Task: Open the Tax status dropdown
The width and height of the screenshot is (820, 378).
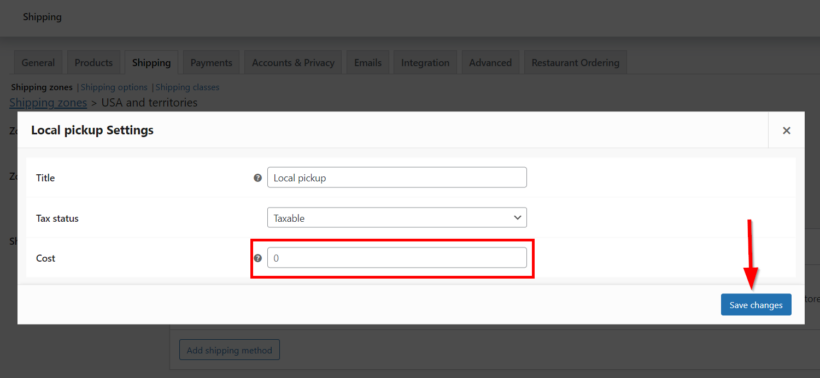Action: click(x=397, y=218)
